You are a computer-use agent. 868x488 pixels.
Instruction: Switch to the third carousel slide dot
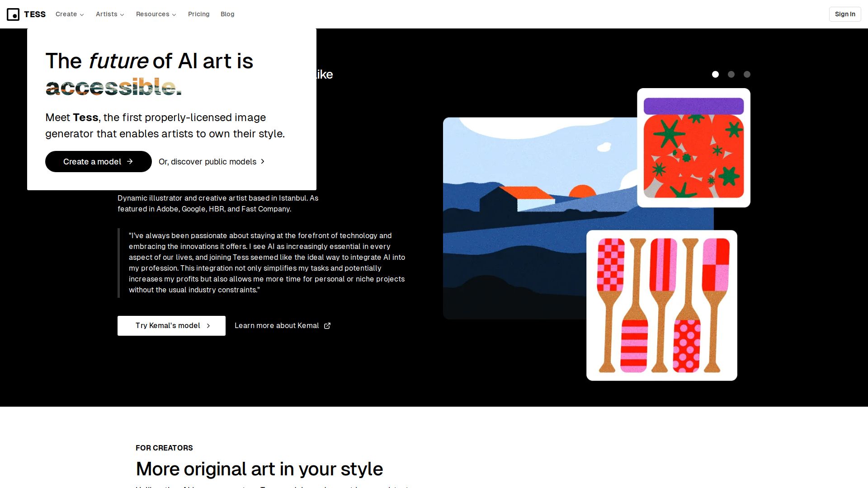pos(747,75)
